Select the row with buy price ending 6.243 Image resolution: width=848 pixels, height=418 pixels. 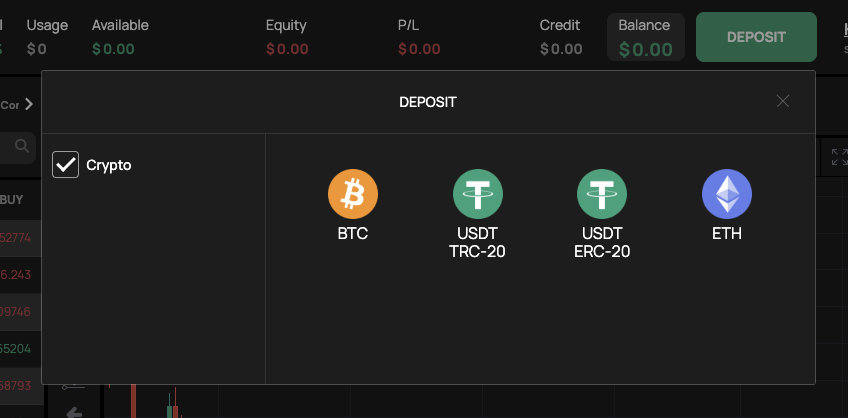pyautogui.click(x=16, y=275)
